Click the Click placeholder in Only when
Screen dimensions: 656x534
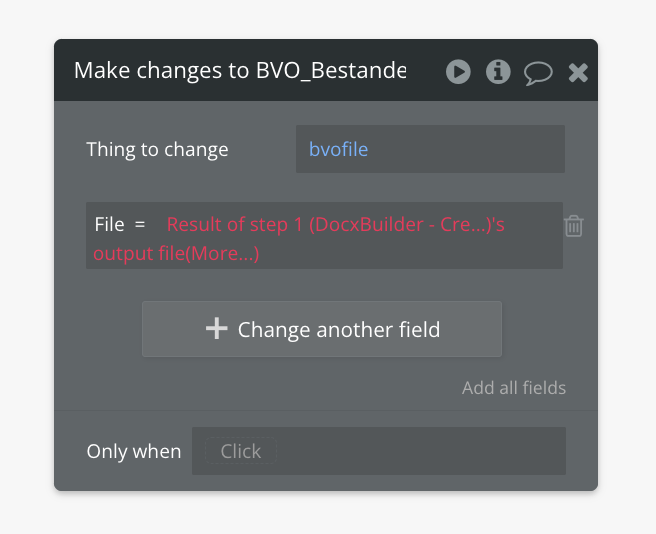(241, 451)
